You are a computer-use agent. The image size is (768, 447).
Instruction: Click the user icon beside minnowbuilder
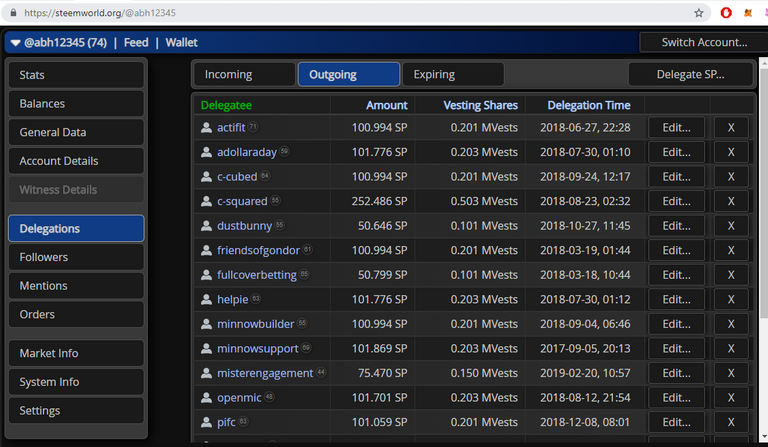tap(206, 324)
